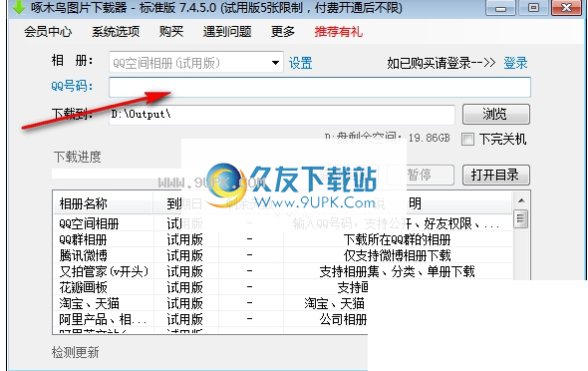The height and width of the screenshot is (371, 588).
Task: Open the 遇到问题 menu
Action: (x=227, y=32)
